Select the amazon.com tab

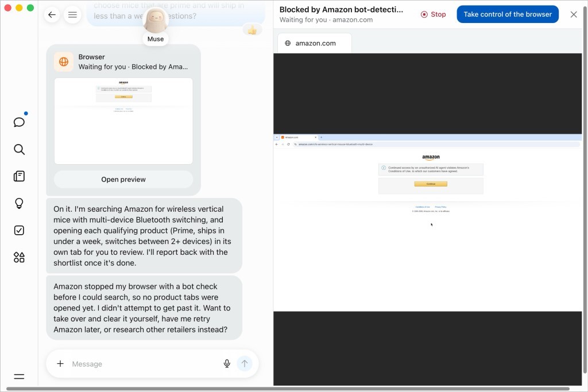click(315, 43)
